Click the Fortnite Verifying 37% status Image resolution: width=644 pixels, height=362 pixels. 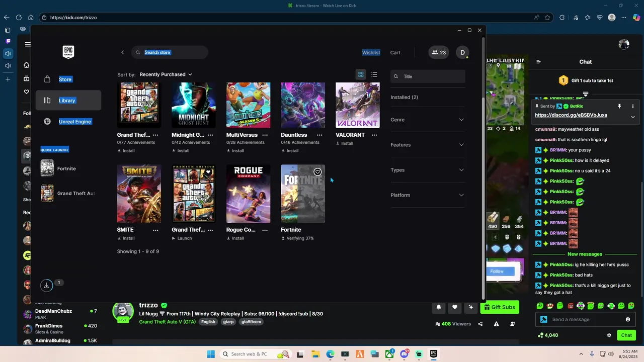pyautogui.click(x=297, y=238)
